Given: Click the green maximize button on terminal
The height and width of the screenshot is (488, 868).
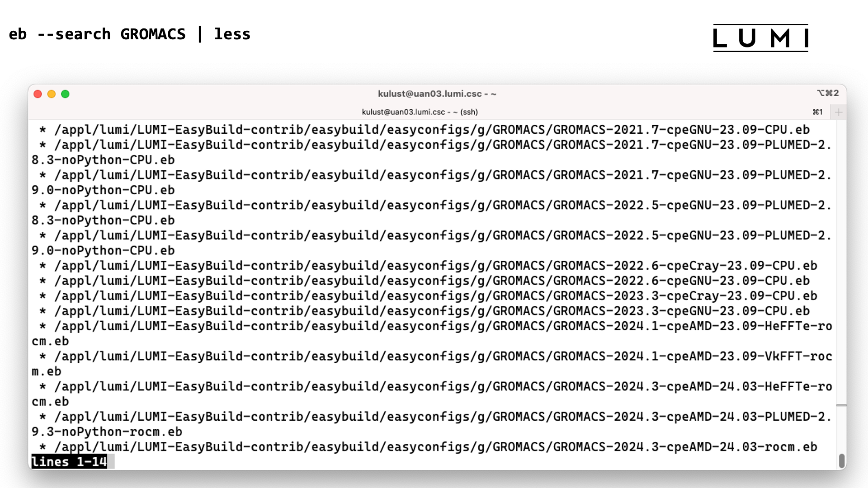Looking at the screenshot, I should click(66, 94).
